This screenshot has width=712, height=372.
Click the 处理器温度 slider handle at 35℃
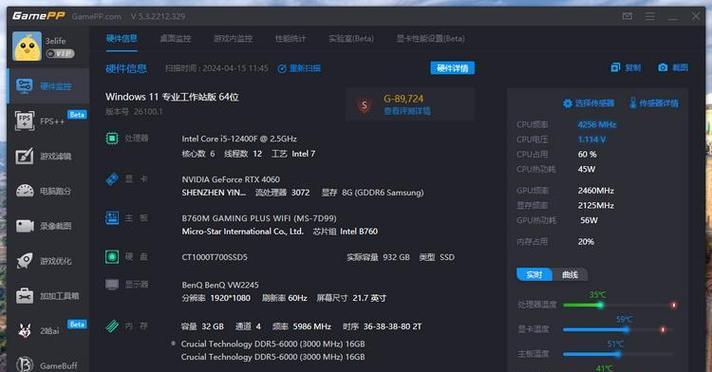tap(600, 305)
